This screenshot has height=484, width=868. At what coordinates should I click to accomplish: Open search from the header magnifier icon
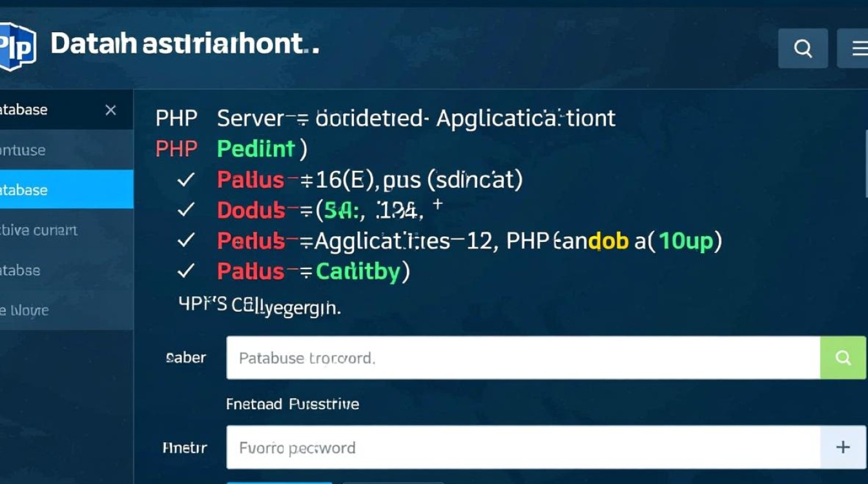tap(803, 48)
